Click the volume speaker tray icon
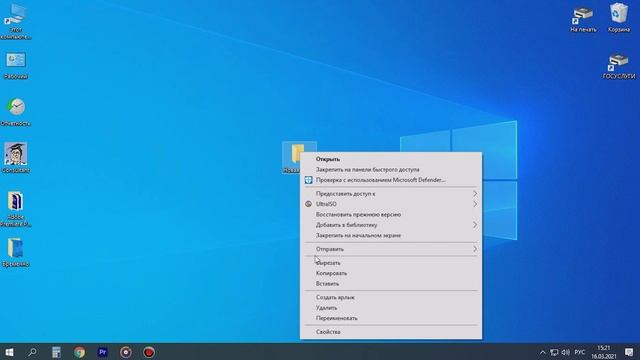 [x=565, y=352]
